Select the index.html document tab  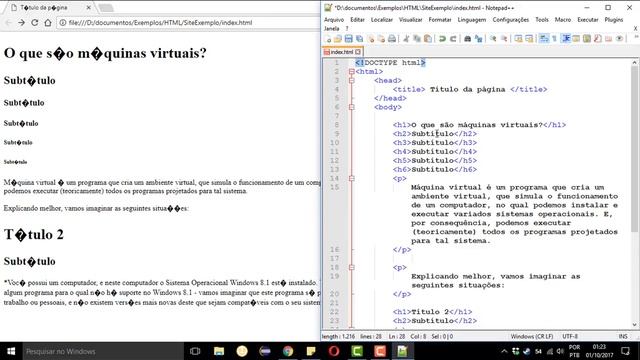pyautogui.click(x=342, y=52)
